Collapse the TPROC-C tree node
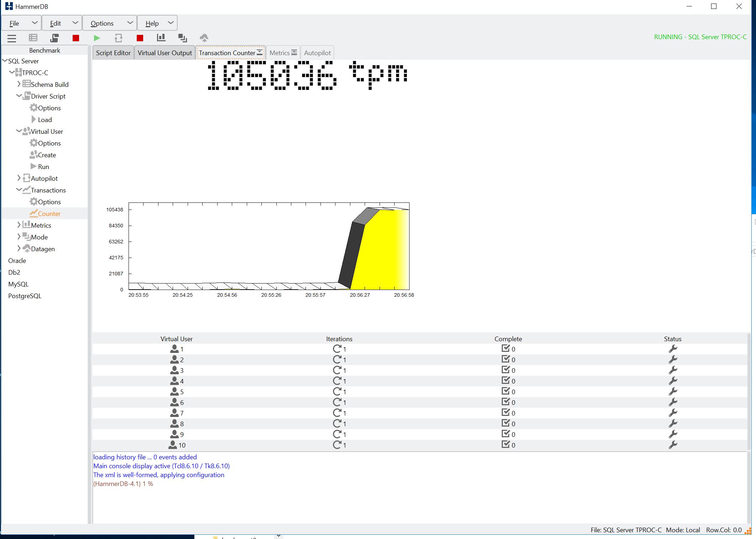756x539 pixels. (x=12, y=72)
